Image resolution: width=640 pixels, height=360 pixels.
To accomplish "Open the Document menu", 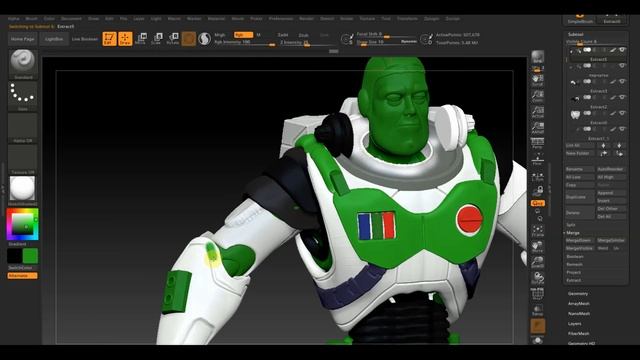I will (71, 19).
